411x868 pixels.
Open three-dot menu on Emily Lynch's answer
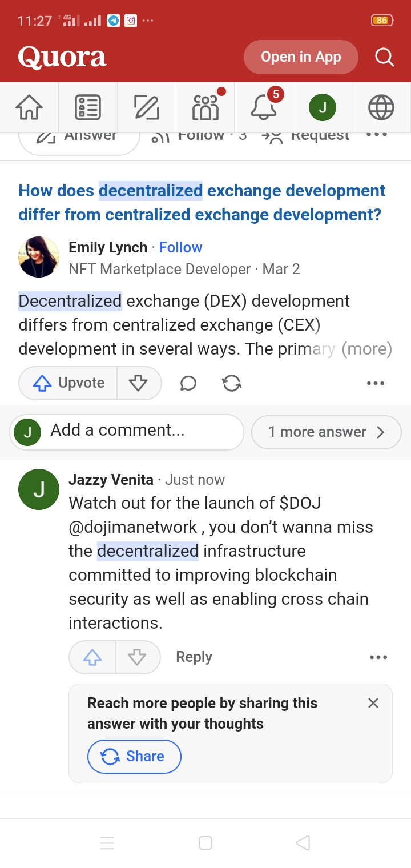(x=376, y=383)
